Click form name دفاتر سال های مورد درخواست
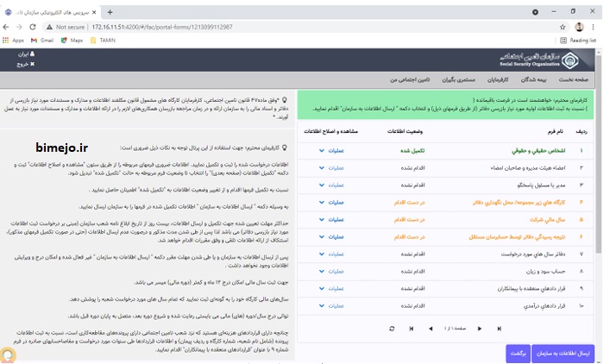 [x=533, y=254]
